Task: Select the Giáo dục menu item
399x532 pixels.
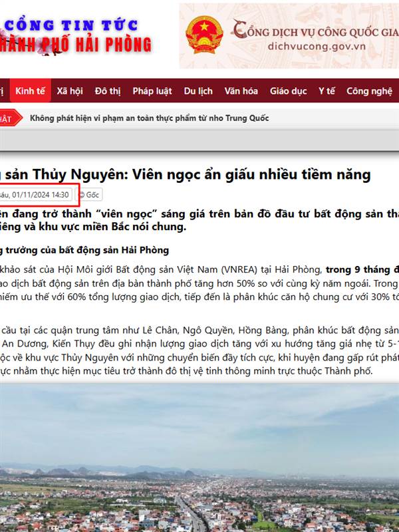Action: 289,91
